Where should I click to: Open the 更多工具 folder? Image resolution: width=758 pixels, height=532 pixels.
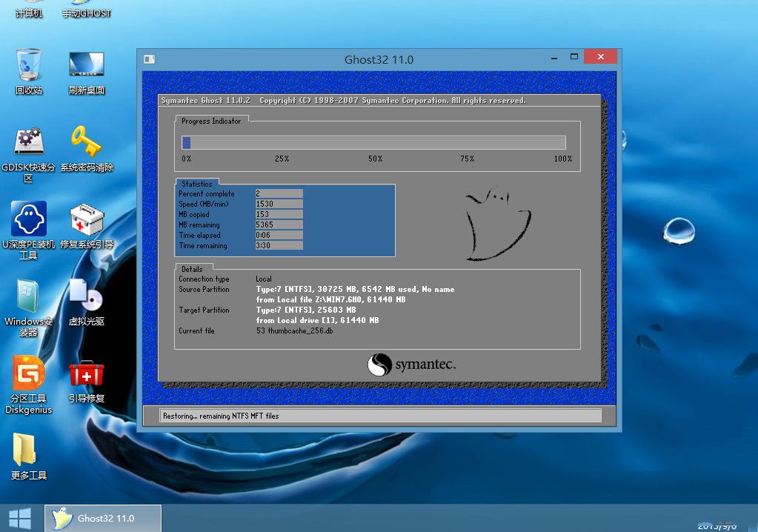(24, 451)
